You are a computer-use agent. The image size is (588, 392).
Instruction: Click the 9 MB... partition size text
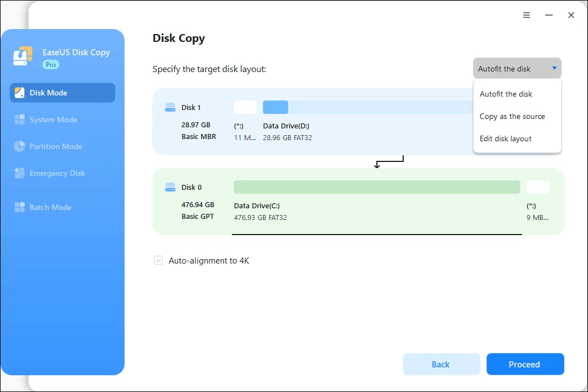pos(537,218)
